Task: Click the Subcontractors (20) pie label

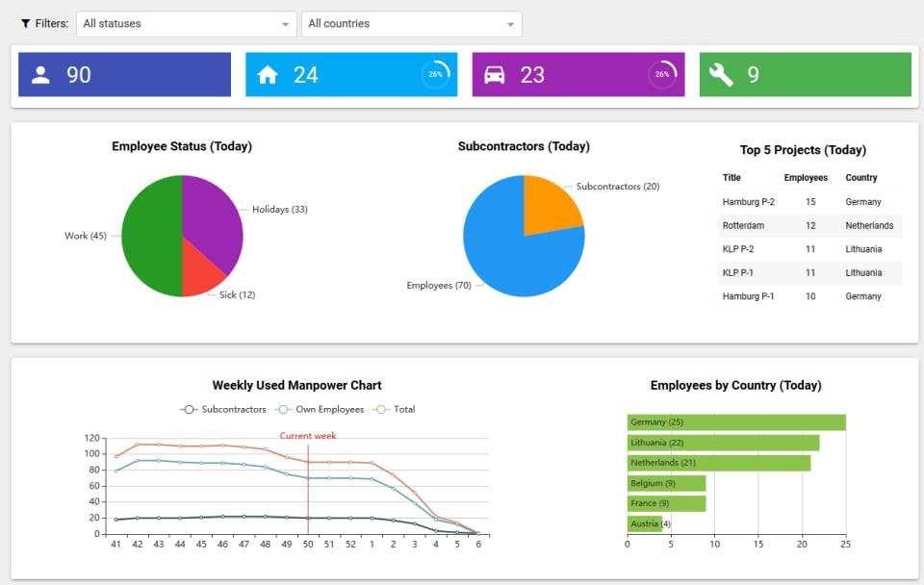Action: [x=618, y=186]
